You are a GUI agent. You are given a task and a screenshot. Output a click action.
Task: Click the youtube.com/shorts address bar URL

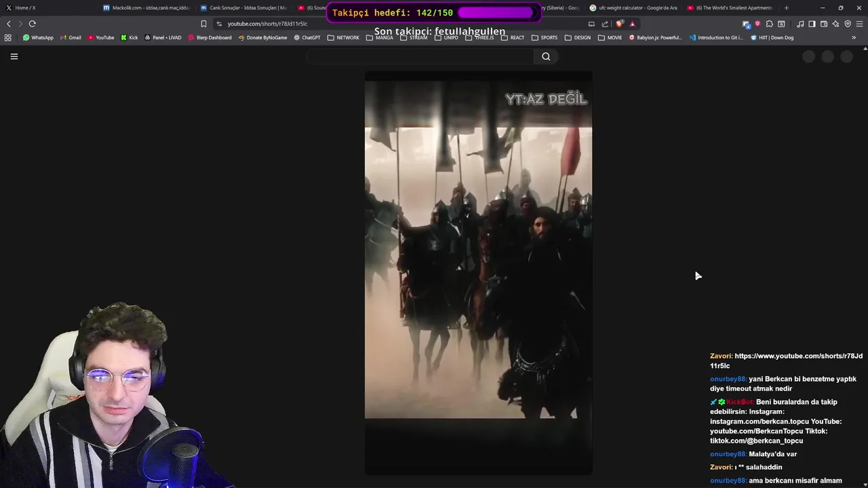point(267,24)
